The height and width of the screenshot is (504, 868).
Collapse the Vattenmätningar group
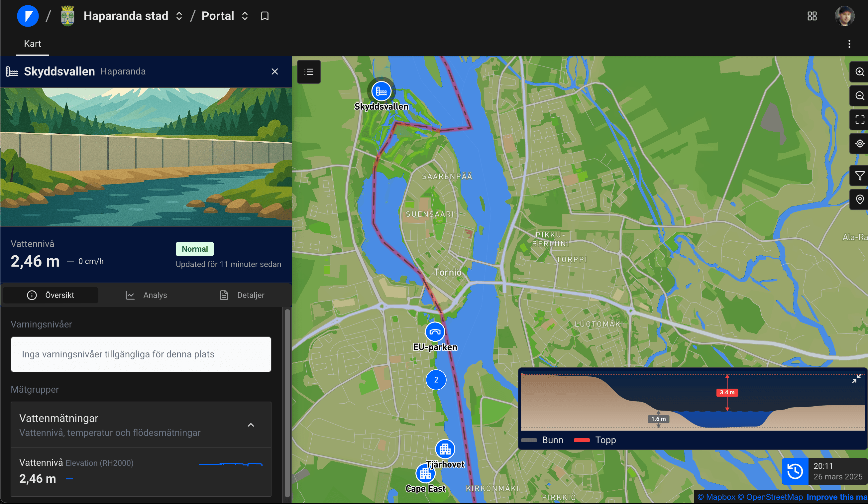(251, 425)
